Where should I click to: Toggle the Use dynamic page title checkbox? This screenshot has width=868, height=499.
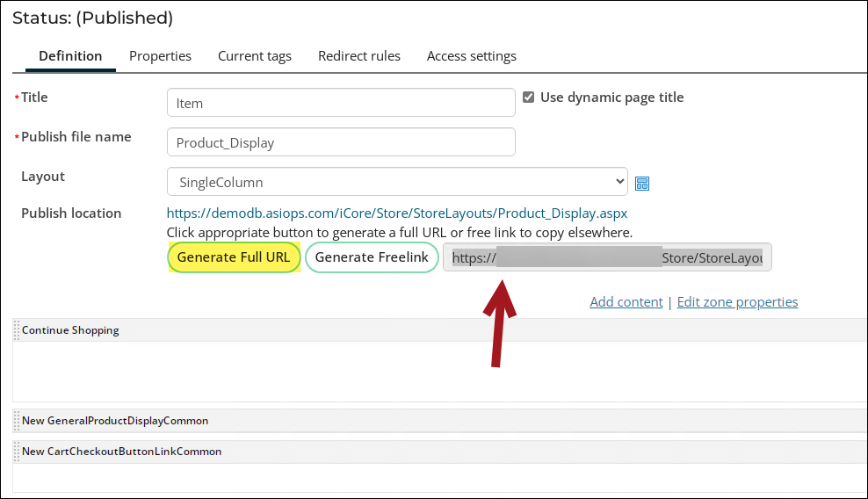tap(529, 98)
